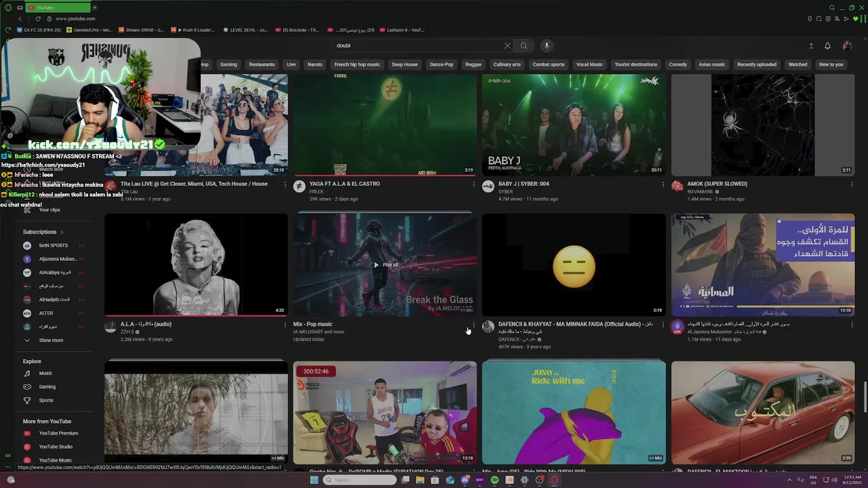Open the AlArabiya subscription channel

[53, 272]
